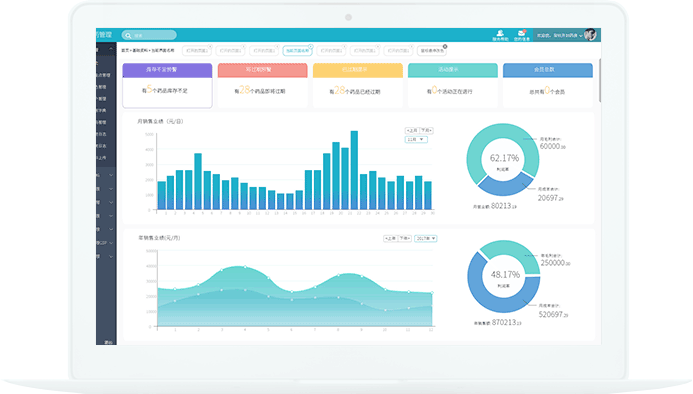
Task: Go to 首页 in the breadcrumb
Action: click(x=125, y=50)
